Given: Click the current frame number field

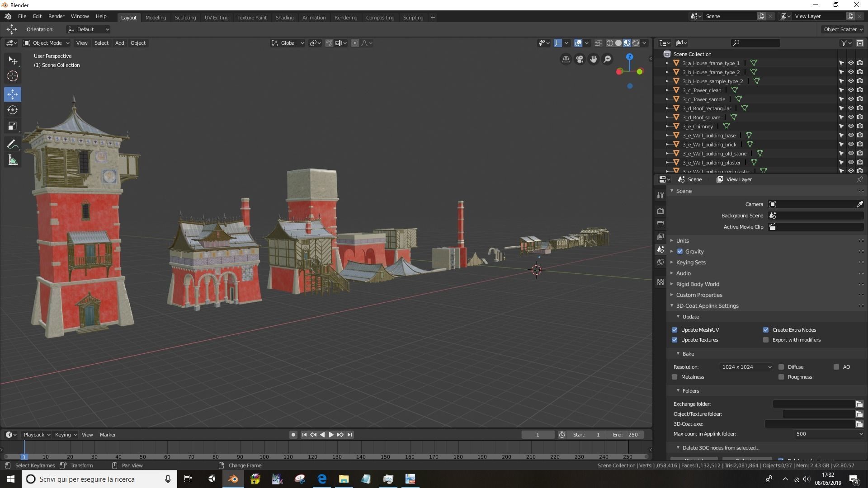Looking at the screenshot, I should pyautogui.click(x=538, y=435).
